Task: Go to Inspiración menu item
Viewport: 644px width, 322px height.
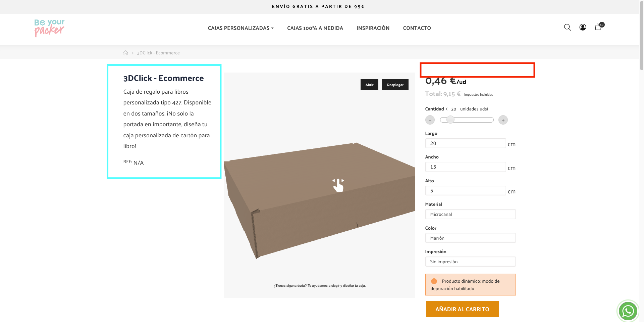Action: 373,28
